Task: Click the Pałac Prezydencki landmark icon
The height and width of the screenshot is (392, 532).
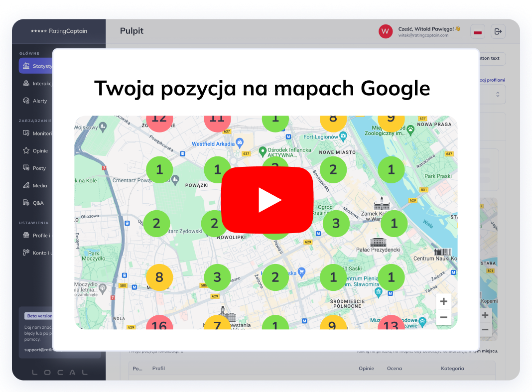Action: [x=378, y=242]
